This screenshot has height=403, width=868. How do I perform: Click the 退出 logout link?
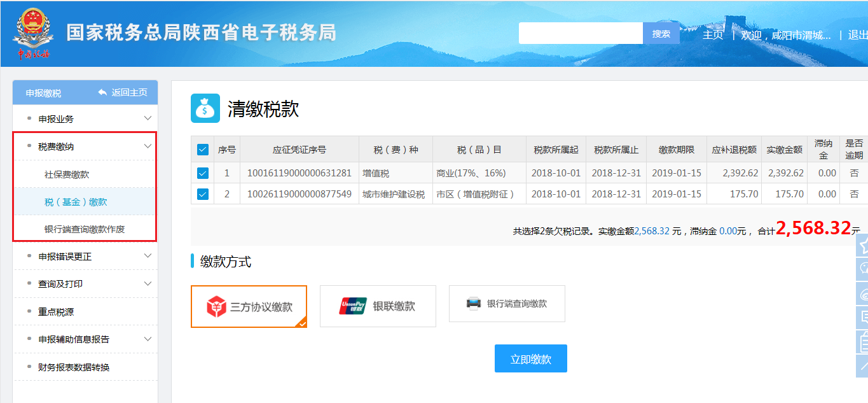click(858, 35)
